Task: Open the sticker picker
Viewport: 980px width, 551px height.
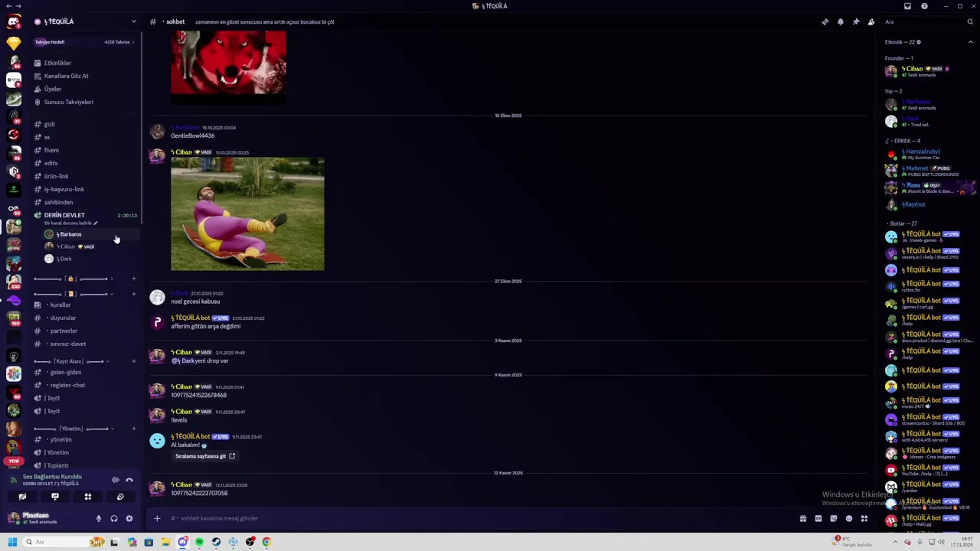Action: (x=833, y=518)
